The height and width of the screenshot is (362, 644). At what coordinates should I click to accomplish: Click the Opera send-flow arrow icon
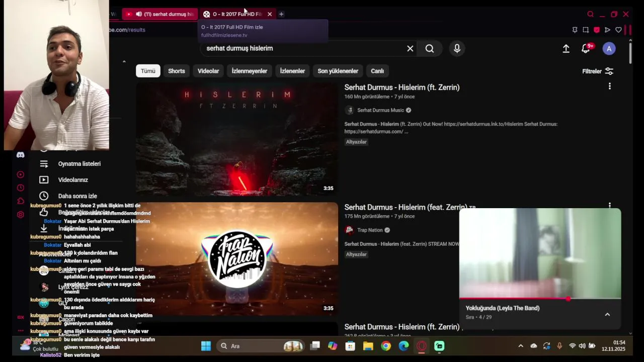(607, 30)
